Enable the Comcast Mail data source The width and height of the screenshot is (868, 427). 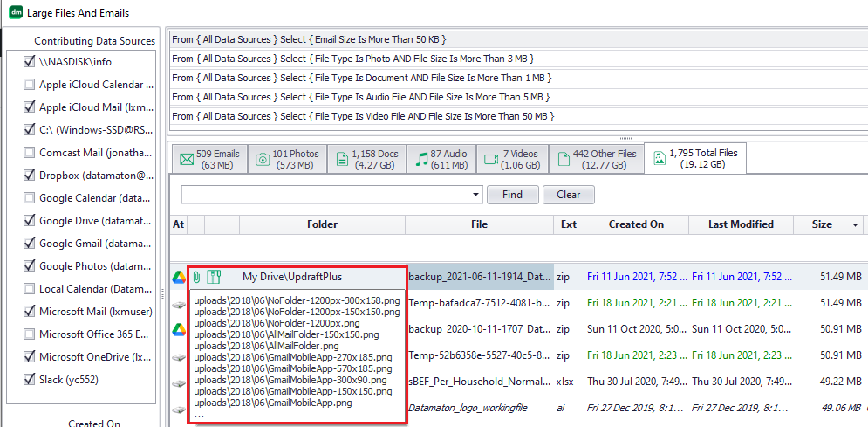click(29, 152)
